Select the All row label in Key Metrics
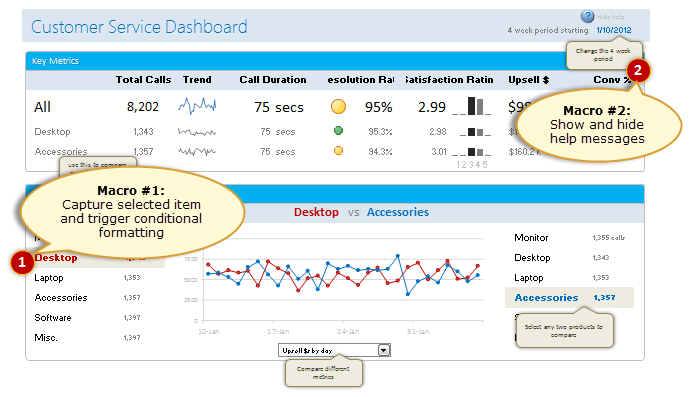The width and height of the screenshot is (690, 397). (x=42, y=107)
